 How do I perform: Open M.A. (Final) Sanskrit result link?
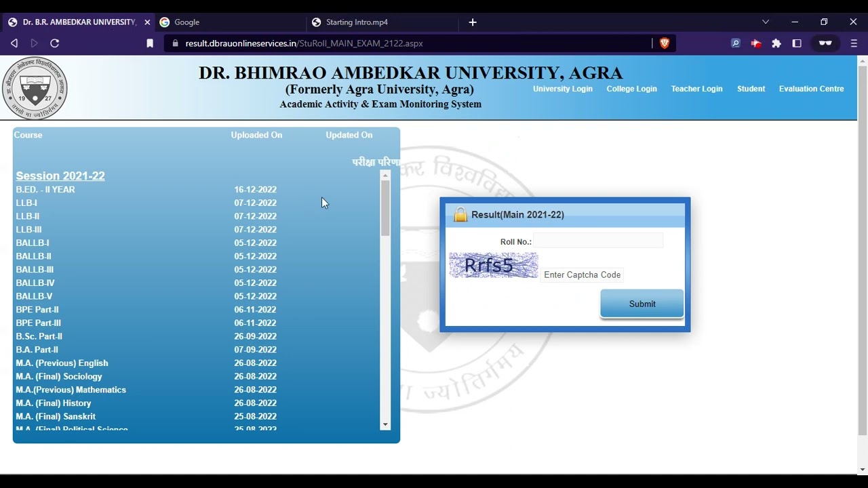click(56, 416)
